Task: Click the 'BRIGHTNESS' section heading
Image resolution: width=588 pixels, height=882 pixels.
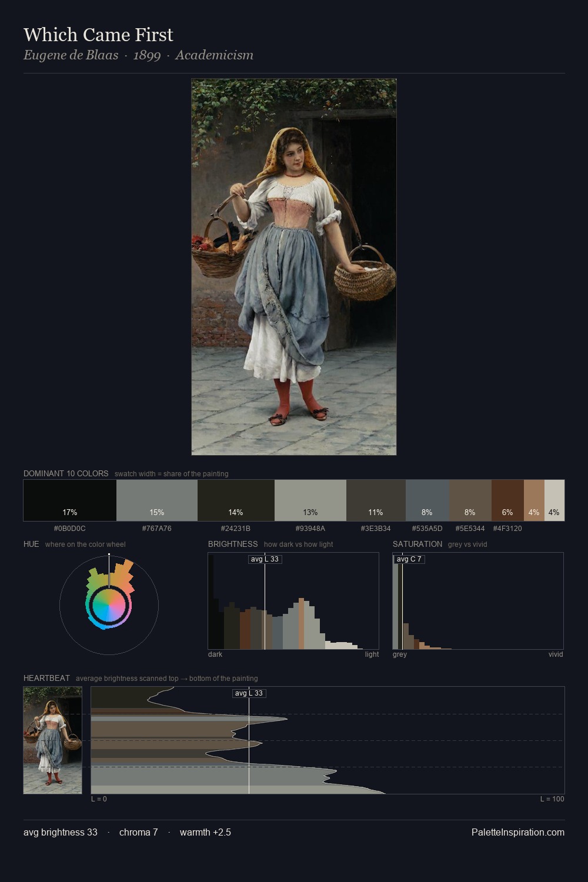Action: 233,544
